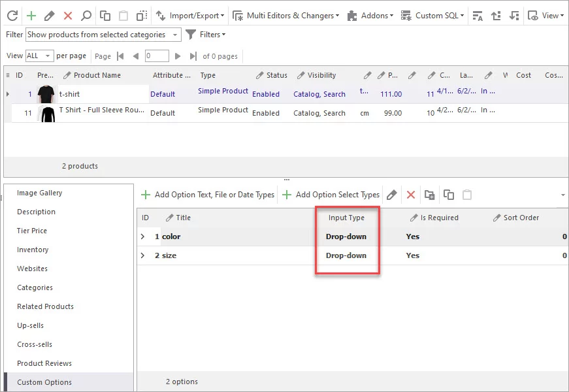Click the Paste Option clipboard icon in the options toolbar

point(467,195)
